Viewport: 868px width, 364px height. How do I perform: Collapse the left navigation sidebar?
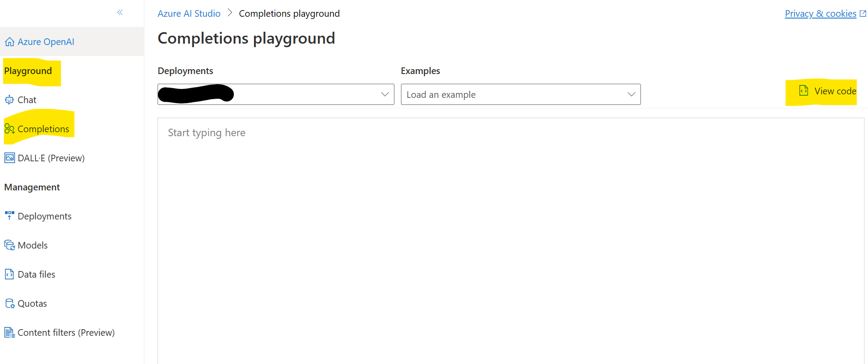[x=120, y=12]
